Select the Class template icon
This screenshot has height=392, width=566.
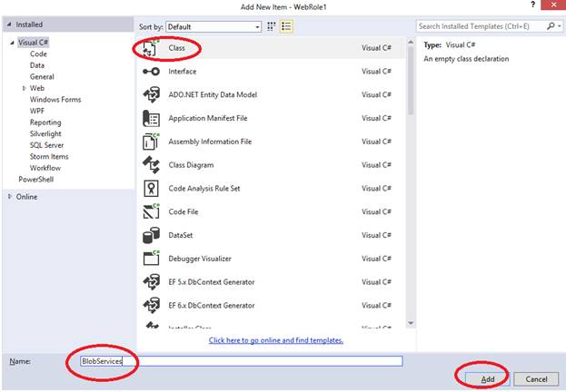[x=151, y=48]
